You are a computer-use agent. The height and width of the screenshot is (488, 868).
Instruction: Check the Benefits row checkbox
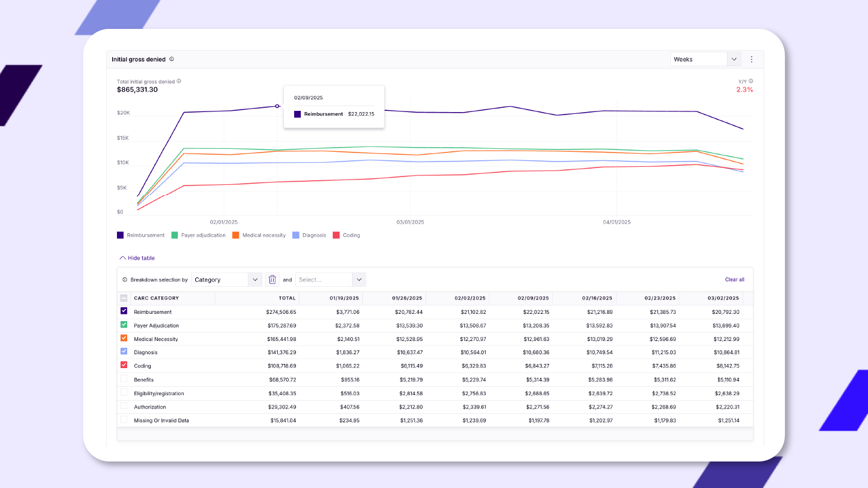tap(124, 379)
